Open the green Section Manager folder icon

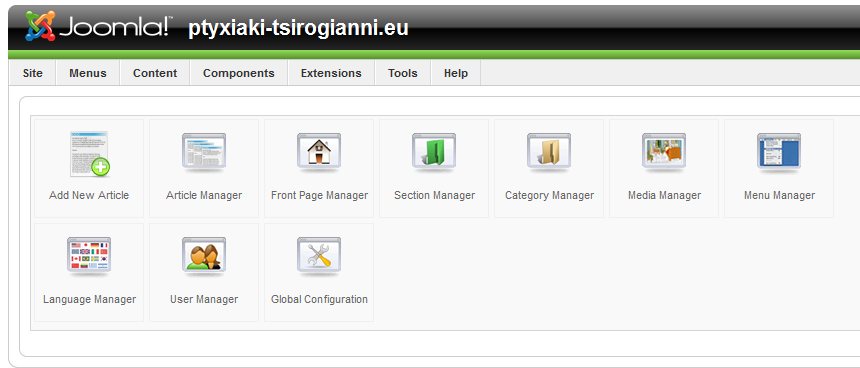(x=434, y=152)
